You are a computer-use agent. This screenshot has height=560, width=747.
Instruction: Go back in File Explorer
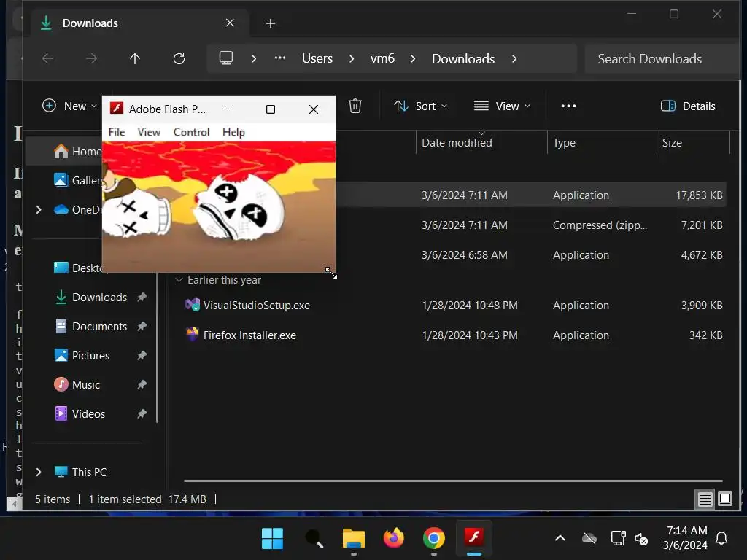[47, 58]
